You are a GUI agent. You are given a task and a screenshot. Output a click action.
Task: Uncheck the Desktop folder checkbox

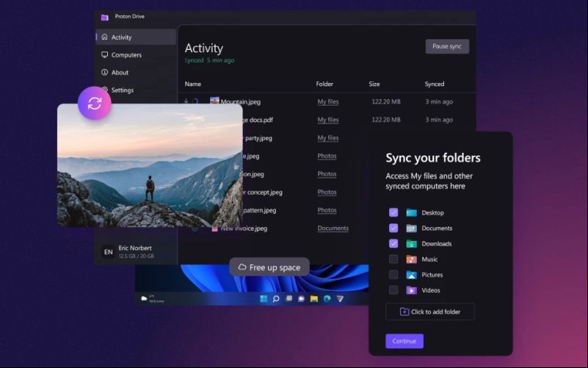coord(393,213)
